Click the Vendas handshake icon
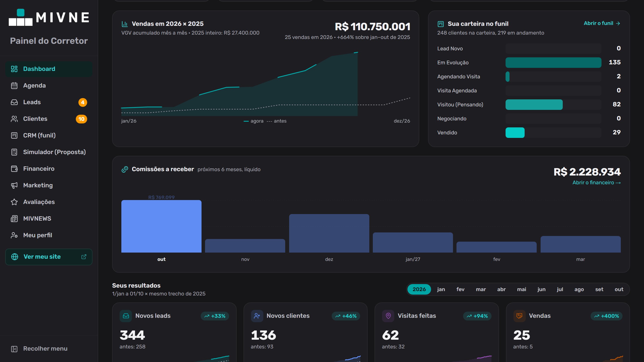The width and height of the screenshot is (644, 362). pos(519,316)
